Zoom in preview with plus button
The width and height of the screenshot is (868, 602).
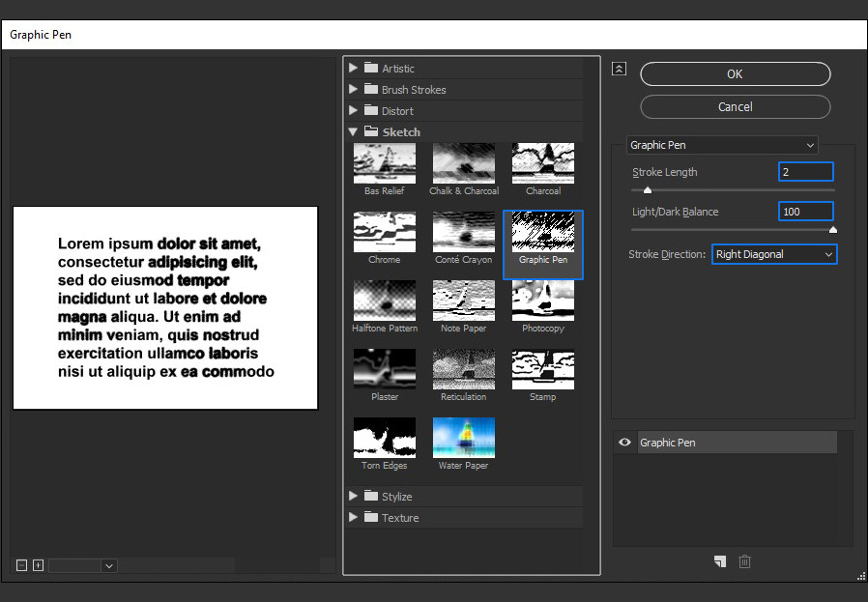39,565
